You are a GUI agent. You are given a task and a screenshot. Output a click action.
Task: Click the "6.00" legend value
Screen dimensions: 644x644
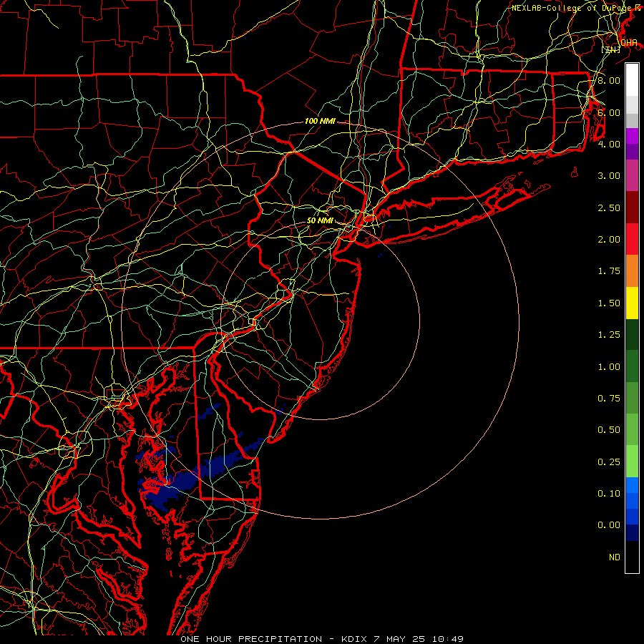(609, 112)
